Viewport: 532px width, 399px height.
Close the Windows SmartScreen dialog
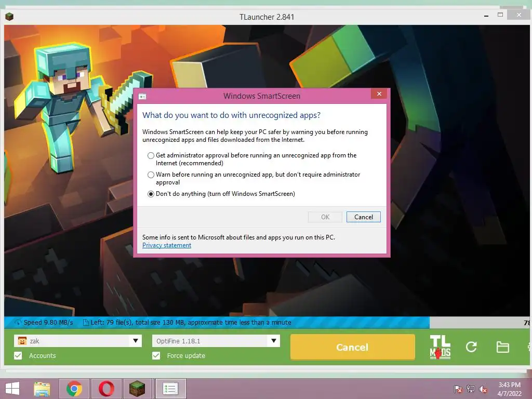click(379, 94)
